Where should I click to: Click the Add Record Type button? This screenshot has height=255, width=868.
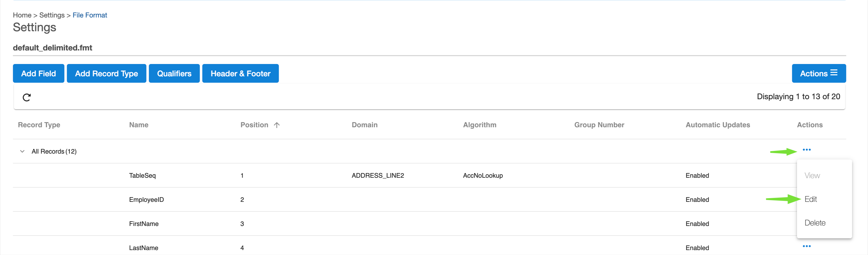point(106,73)
